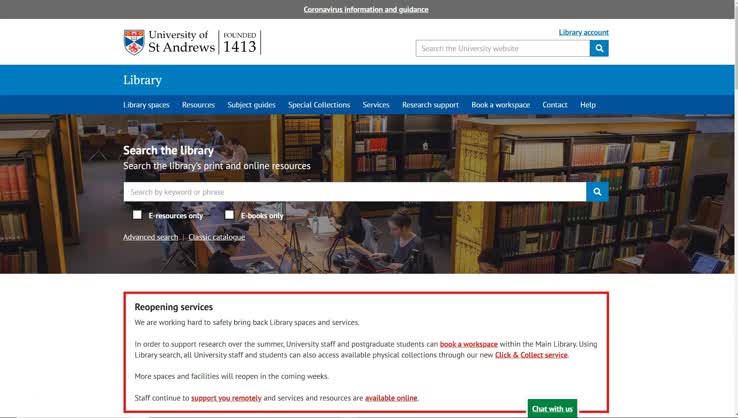Open the Advanced search link
Image resolution: width=738 pixels, height=418 pixels.
click(x=151, y=237)
